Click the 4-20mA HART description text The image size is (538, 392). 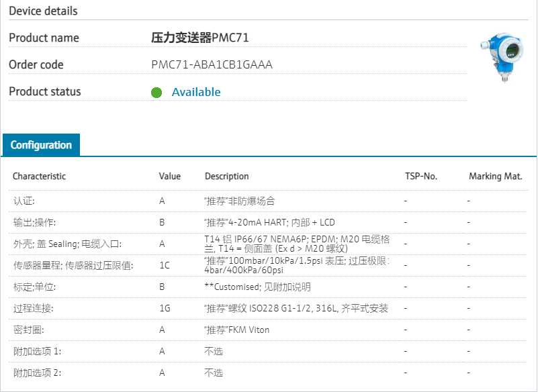269,222
